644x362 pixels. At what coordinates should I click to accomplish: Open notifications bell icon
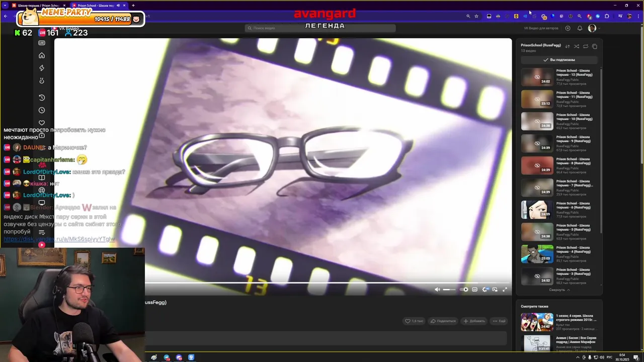pos(580,28)
